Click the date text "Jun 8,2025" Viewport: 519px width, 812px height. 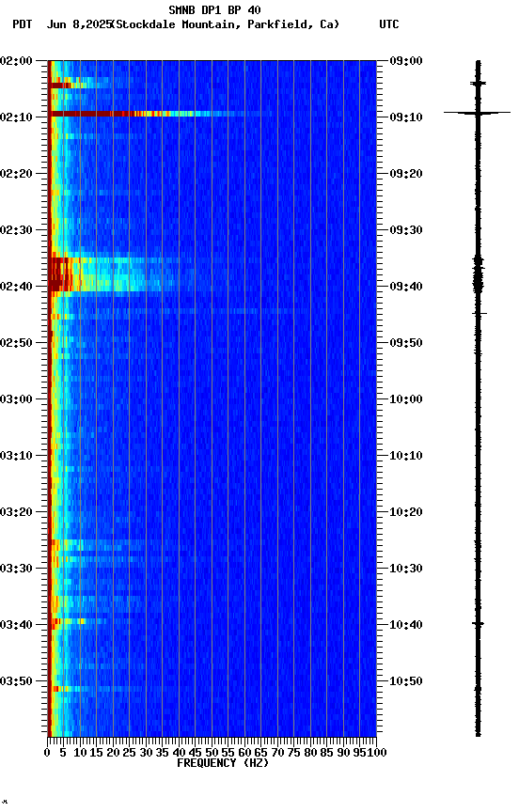[79, 24]
